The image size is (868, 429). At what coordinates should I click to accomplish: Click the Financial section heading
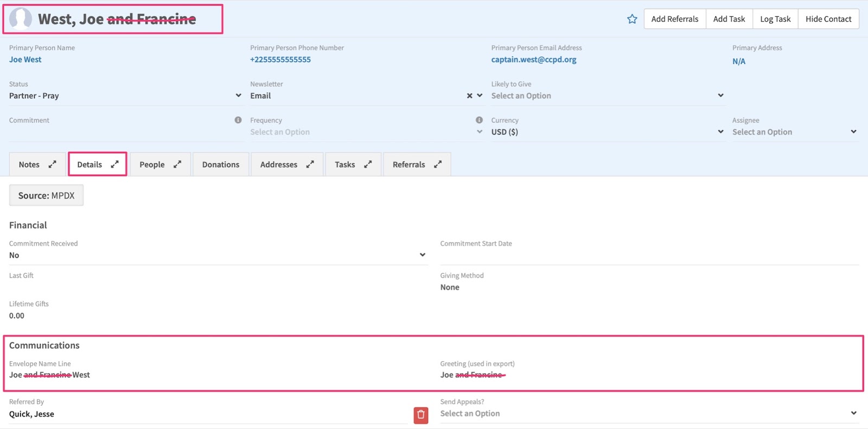[x=28, y=225]
